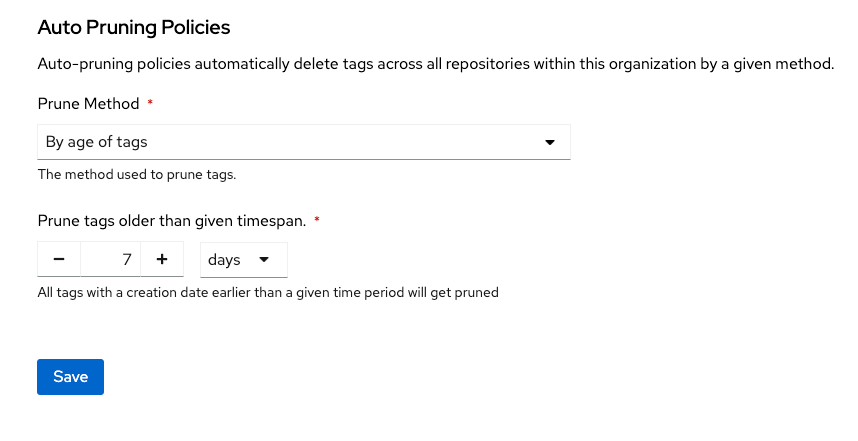Decrease the timespan with the minus button
The image size is (858, 441).
click(x=59, y=260)
